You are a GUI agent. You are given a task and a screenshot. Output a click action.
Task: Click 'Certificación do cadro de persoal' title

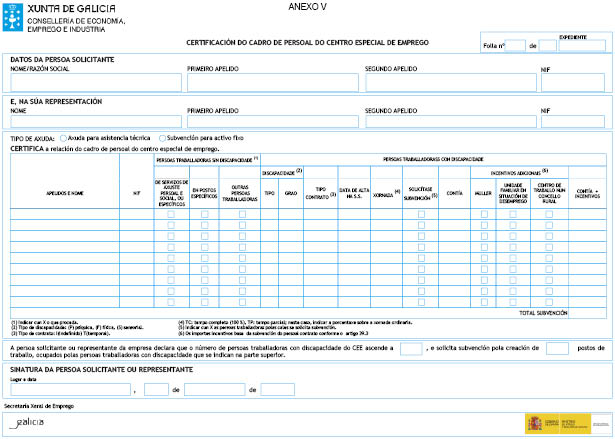308,42
